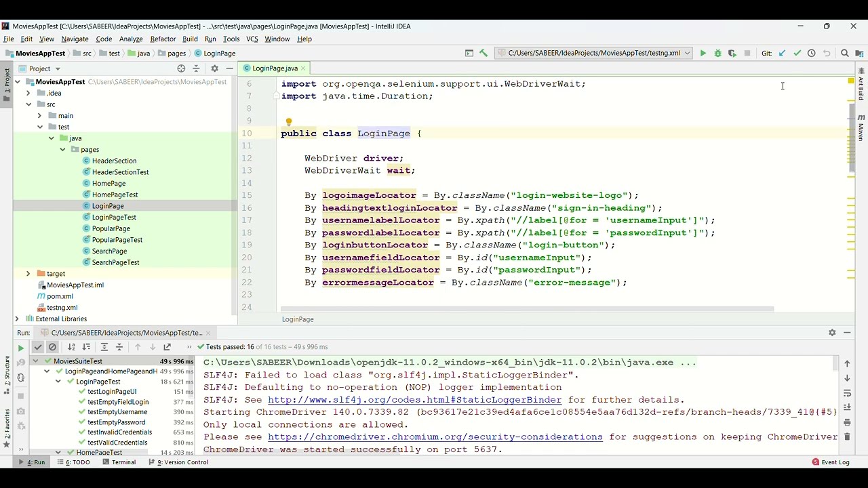
Task: Collapse the MoviesAppTest root node
Action: tap(18, 82)
